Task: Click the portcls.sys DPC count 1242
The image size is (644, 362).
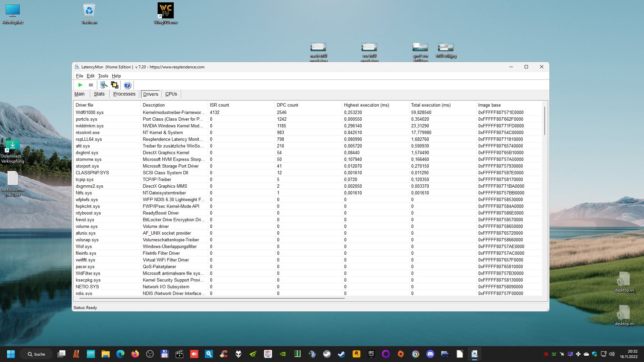Action: [282, 119]
